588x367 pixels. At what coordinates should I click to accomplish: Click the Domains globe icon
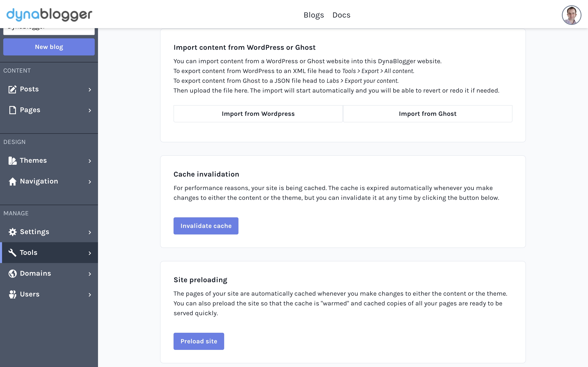tap(12, 274)
